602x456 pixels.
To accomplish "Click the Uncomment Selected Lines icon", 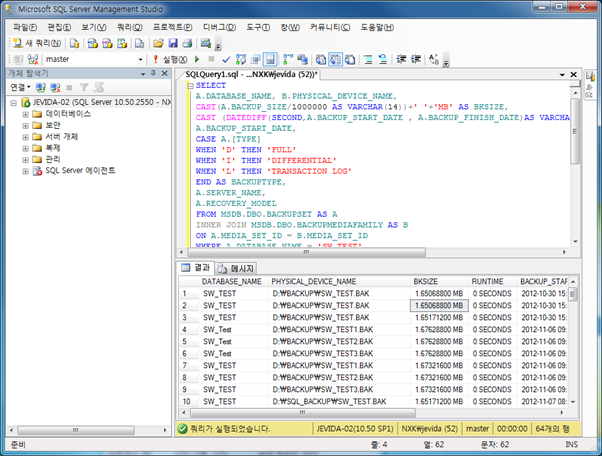I will 383,59.
